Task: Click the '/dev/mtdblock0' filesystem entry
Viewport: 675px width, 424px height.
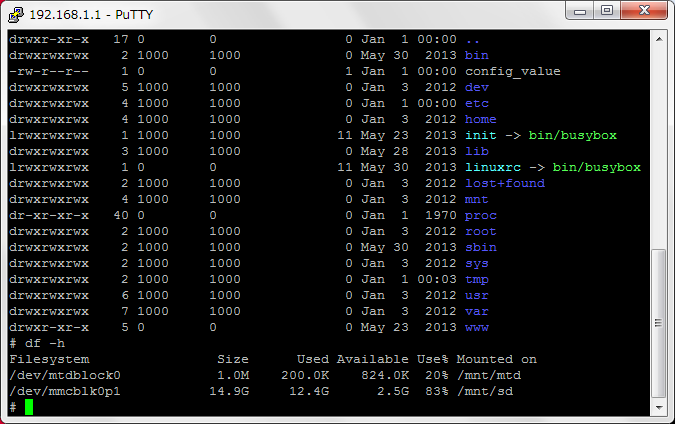Action: click(65, 375)
